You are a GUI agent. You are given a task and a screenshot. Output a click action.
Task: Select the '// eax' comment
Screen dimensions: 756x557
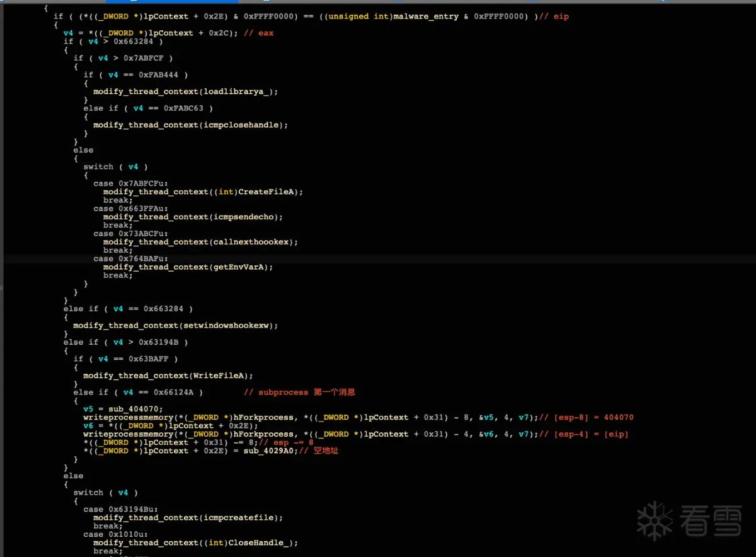[x=258, y=33]
